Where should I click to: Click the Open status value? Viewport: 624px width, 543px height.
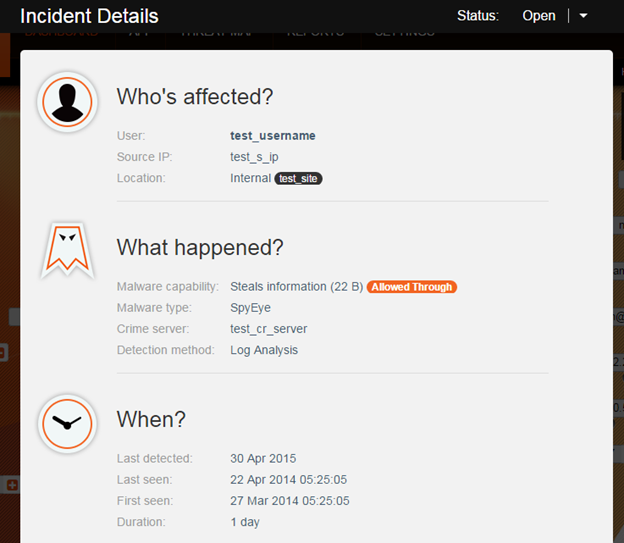[x=538, y=16]
